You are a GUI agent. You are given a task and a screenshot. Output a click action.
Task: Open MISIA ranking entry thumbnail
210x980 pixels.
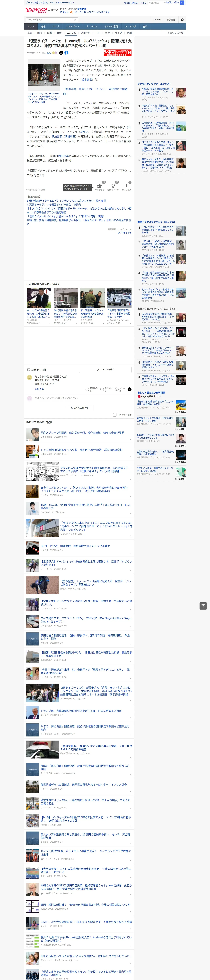[181, 146]
